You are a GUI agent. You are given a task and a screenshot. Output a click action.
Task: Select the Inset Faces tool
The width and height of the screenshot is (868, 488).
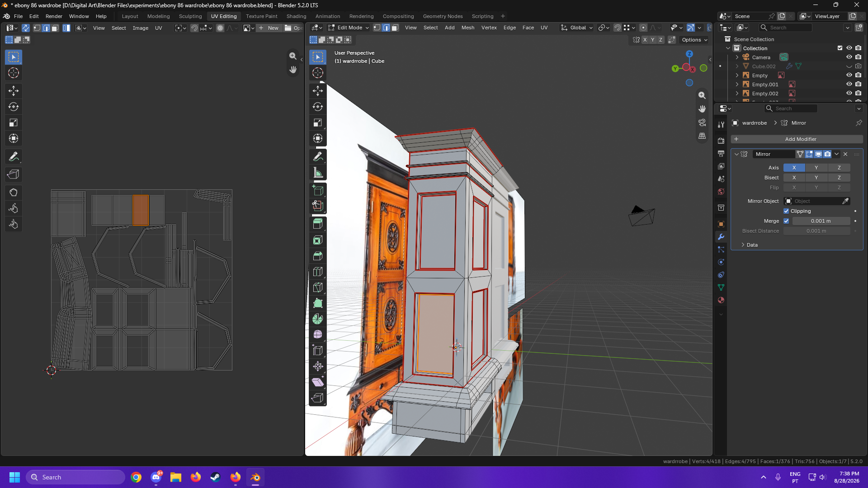click(x=318, y=240)
